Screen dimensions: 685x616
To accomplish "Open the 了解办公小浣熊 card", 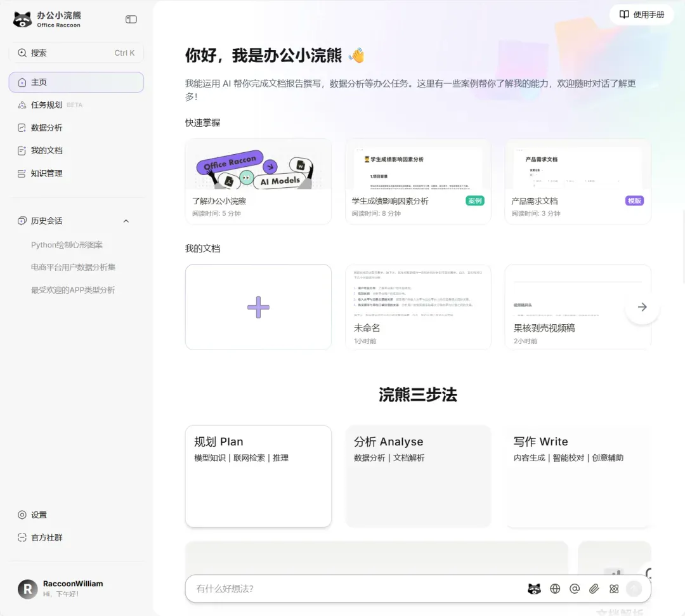I will pos(258,181).
